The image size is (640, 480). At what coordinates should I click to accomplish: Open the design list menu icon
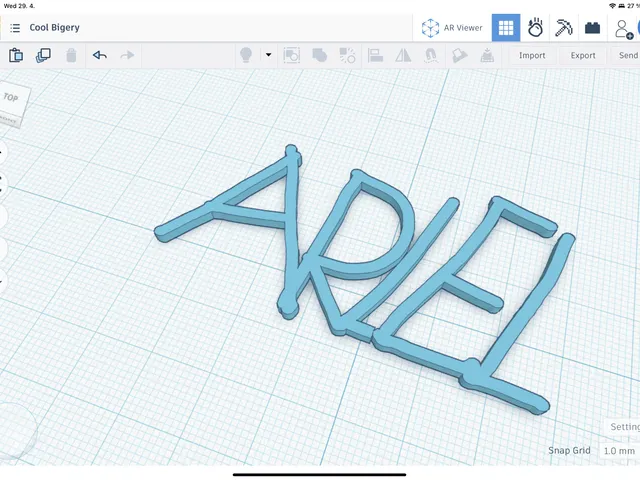[x=15, y=28]
